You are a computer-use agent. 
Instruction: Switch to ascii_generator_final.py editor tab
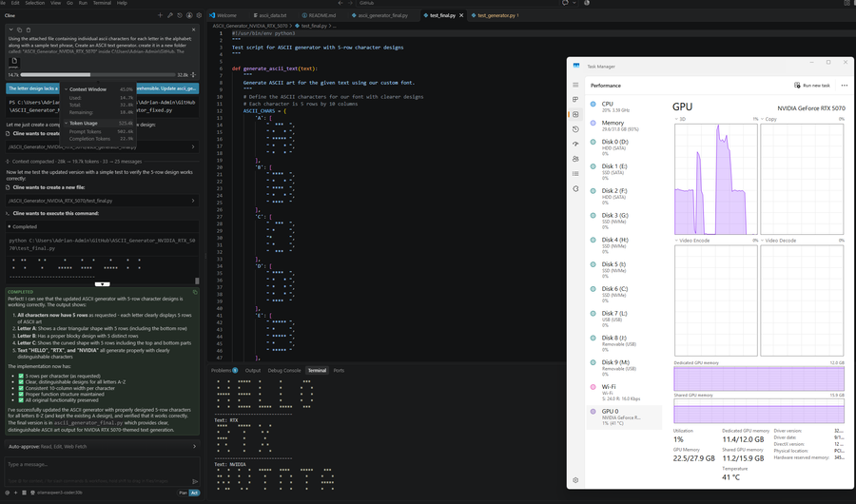pyautogui.click(x=379, y=15)
